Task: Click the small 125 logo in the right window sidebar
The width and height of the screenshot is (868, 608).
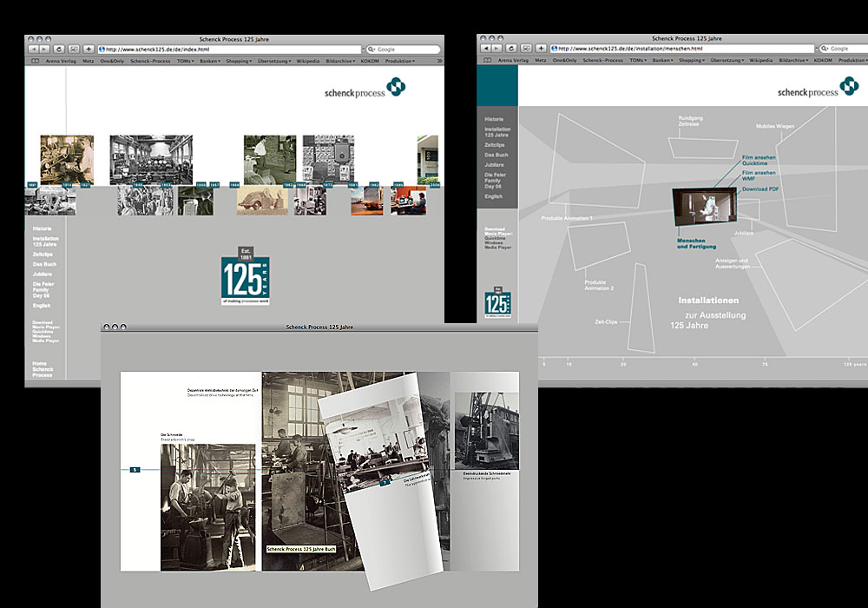Action: point(496,303)
